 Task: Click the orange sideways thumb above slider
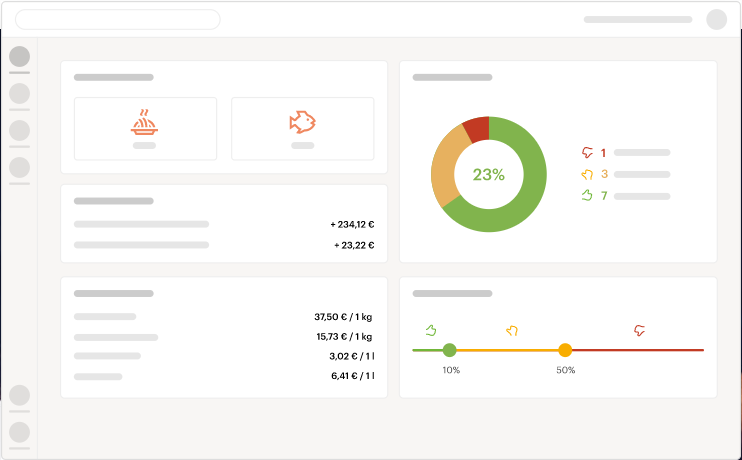pos(511,330)
